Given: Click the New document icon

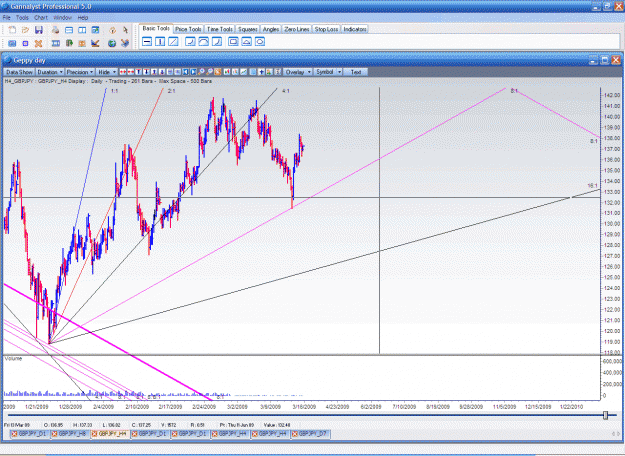Looking at the screenshot, I should [12, 30].
